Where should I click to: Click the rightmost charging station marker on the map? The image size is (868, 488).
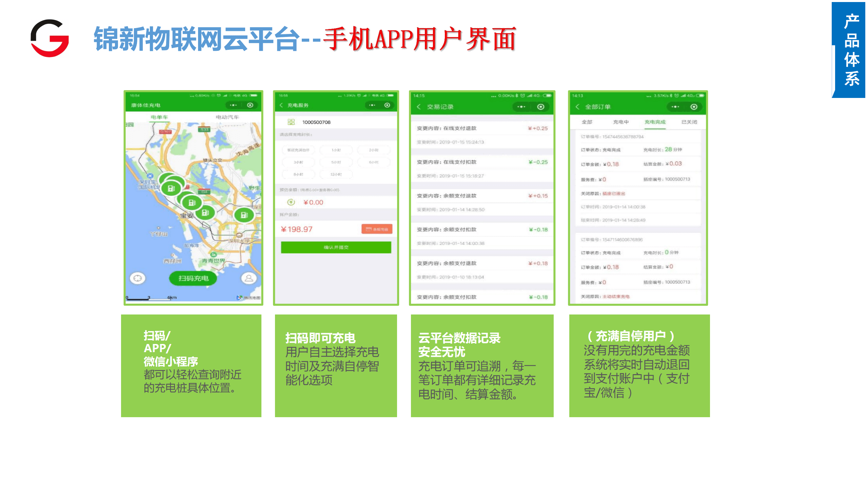click(x=244, y=215)
